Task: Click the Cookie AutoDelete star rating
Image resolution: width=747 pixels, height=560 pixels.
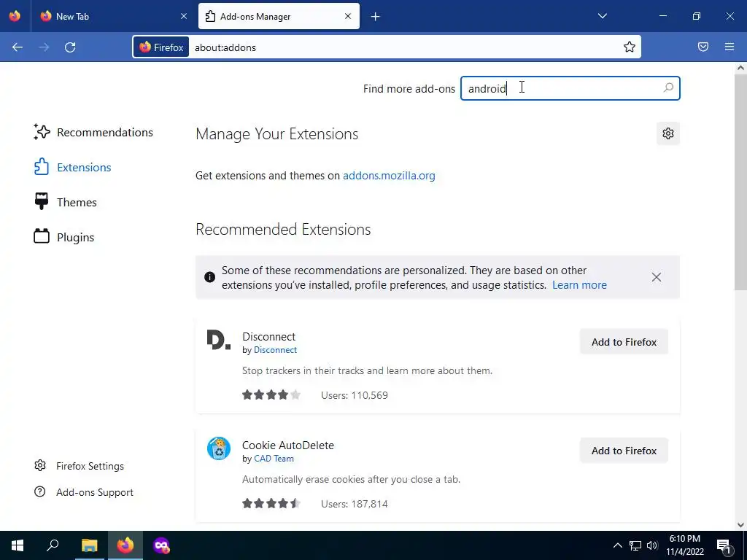Action: [x=271, y=503]
